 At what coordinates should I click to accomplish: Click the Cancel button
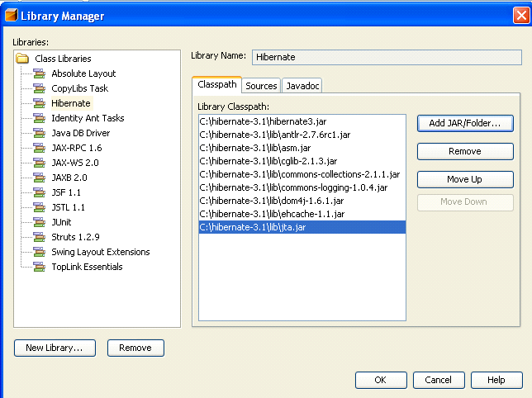pos(439,380)
